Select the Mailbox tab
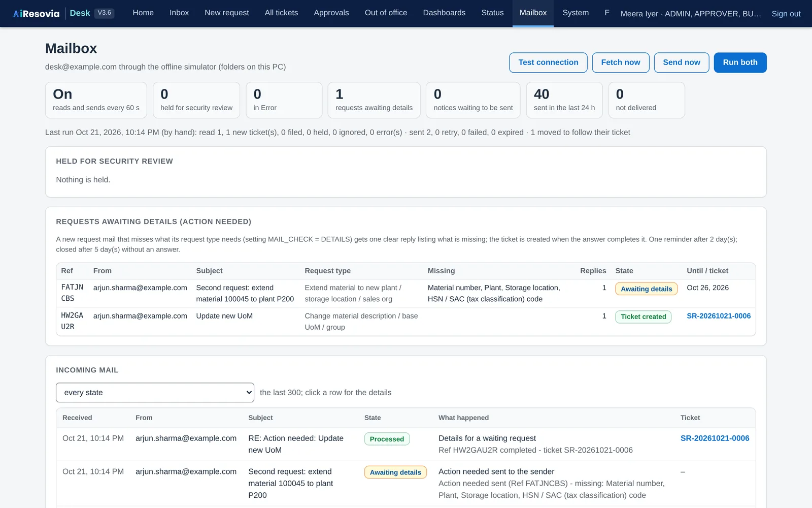 (533, 13)
